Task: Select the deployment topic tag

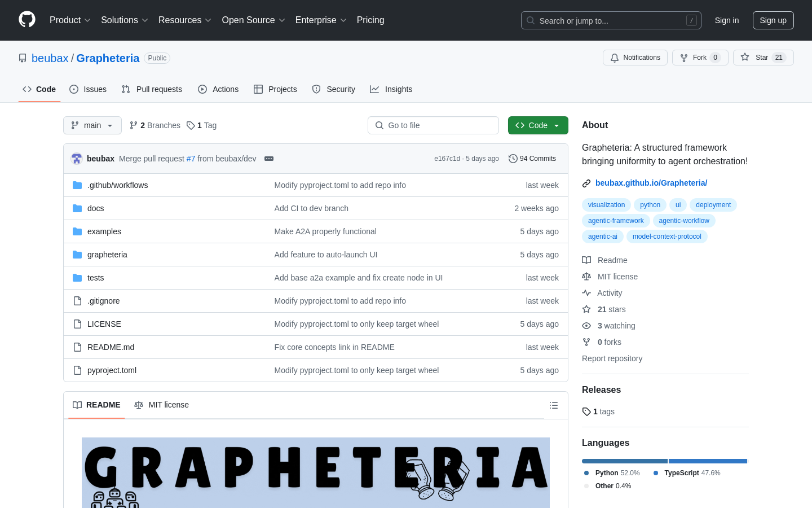Action: point(713,205)
